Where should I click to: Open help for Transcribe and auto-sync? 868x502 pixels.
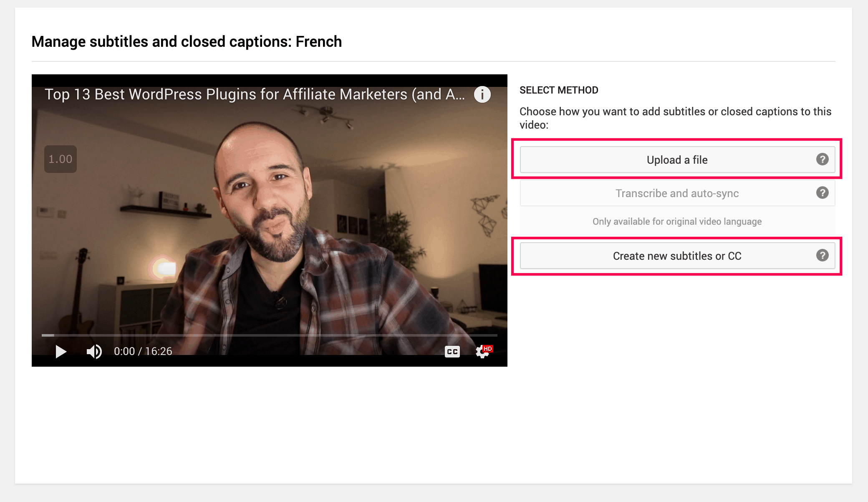[x=822, y=193]
